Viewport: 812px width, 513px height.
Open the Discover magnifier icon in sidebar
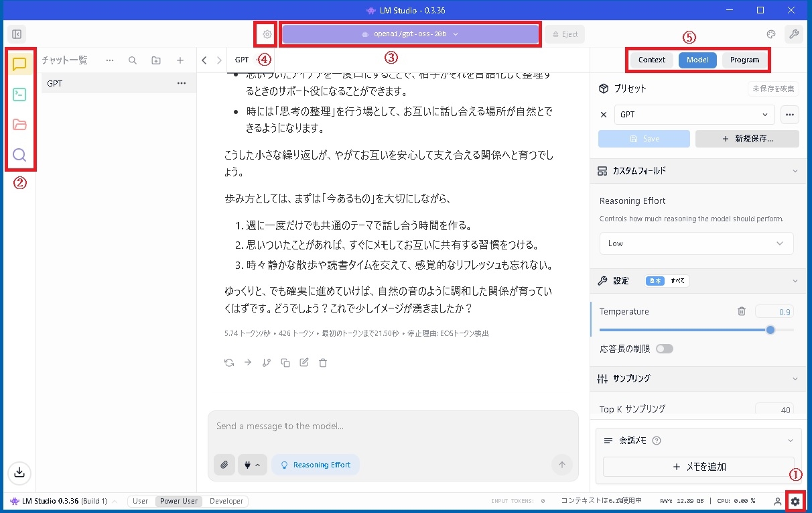pos(19,155)
